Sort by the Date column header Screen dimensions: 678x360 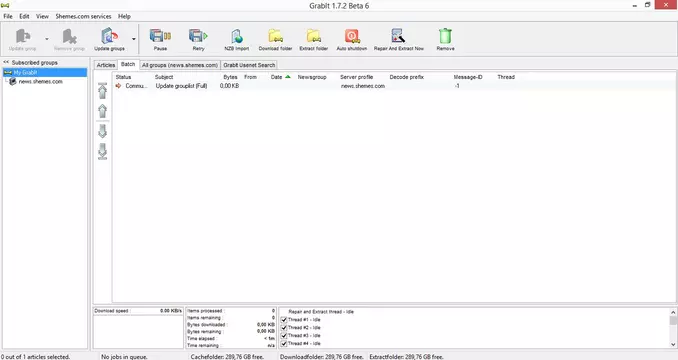click(276, 77)
